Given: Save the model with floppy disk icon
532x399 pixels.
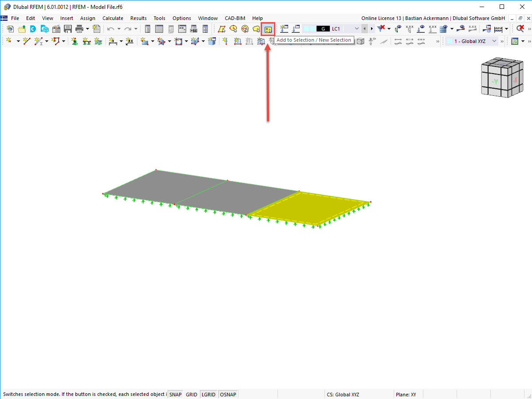Looking at the screenshot, I should pos(68,29).
